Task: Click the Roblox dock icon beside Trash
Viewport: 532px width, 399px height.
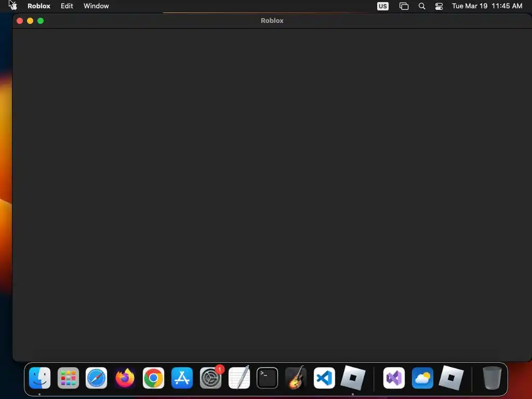Action: [x=451, y=378]
